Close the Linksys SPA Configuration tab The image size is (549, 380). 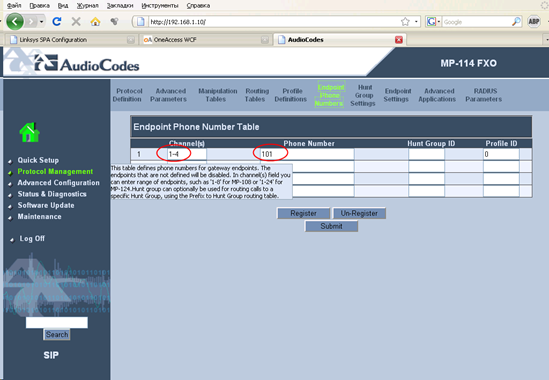131,40
